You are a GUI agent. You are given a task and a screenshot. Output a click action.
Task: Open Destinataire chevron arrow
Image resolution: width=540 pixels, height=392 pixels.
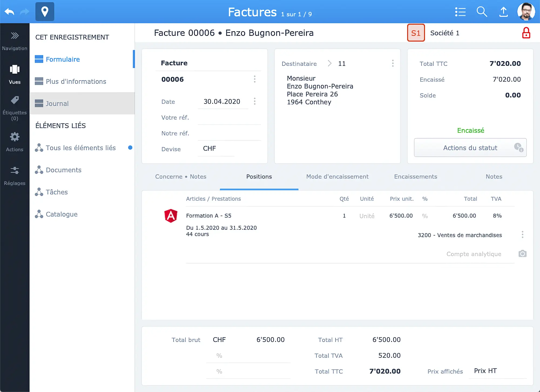point(329,63)
